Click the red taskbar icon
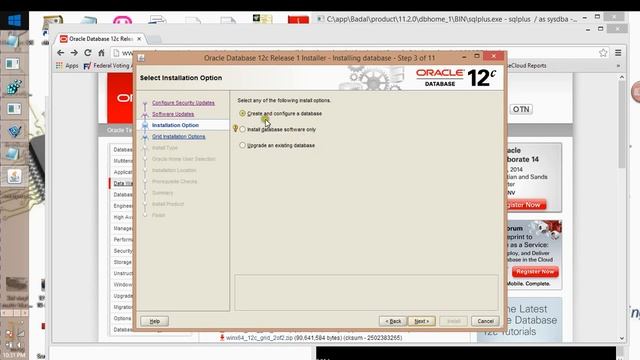Viewport: 640px width, 360px height. tap(298, 20)
